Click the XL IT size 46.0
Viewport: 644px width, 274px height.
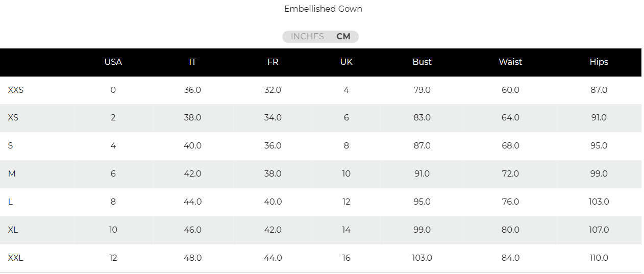click(192, 230)
